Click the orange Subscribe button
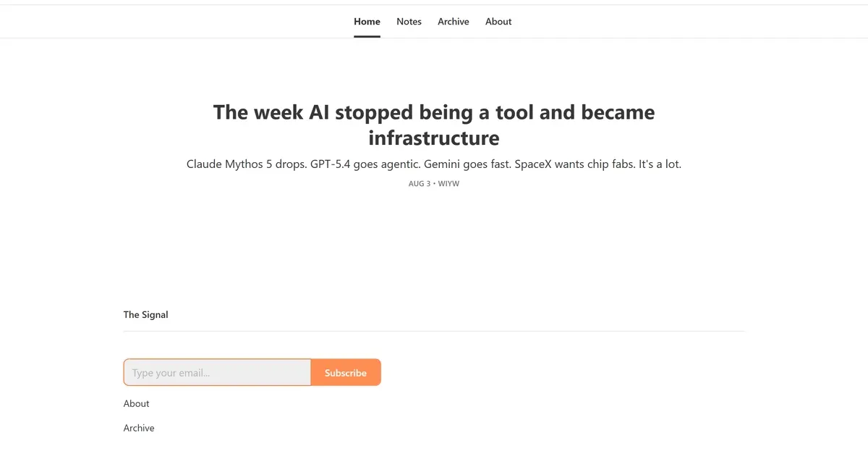The height and width of the screenshot is (454, 868). coord(346,372)
